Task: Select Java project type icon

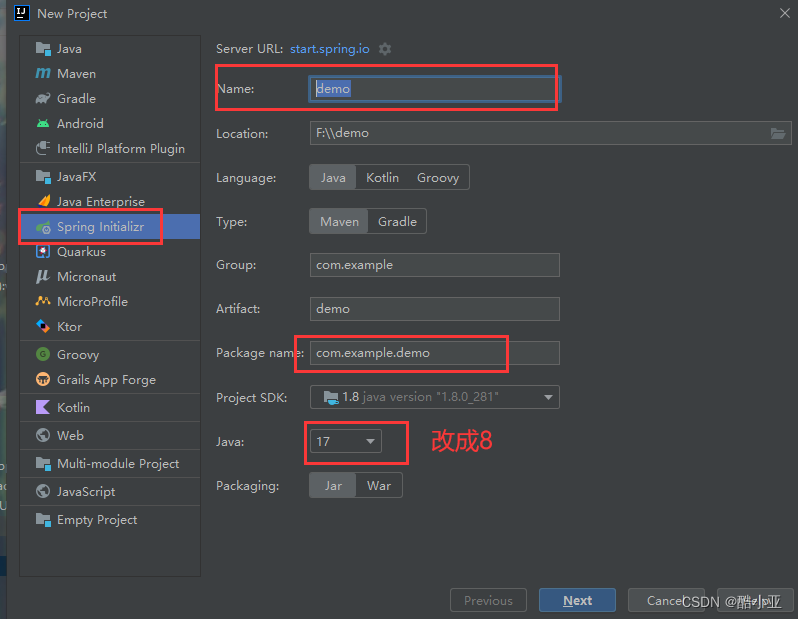Action: tap(43, 49)
